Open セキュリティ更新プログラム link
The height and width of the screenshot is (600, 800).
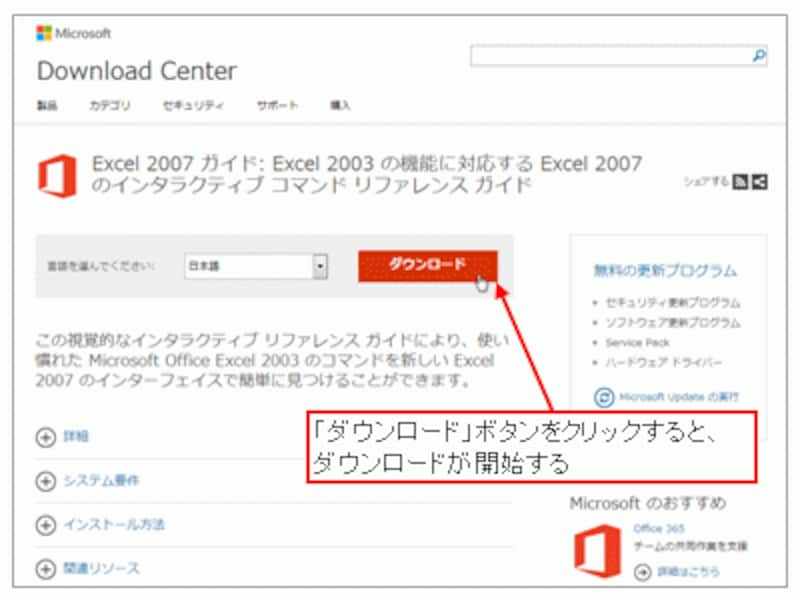pos(672,303)
